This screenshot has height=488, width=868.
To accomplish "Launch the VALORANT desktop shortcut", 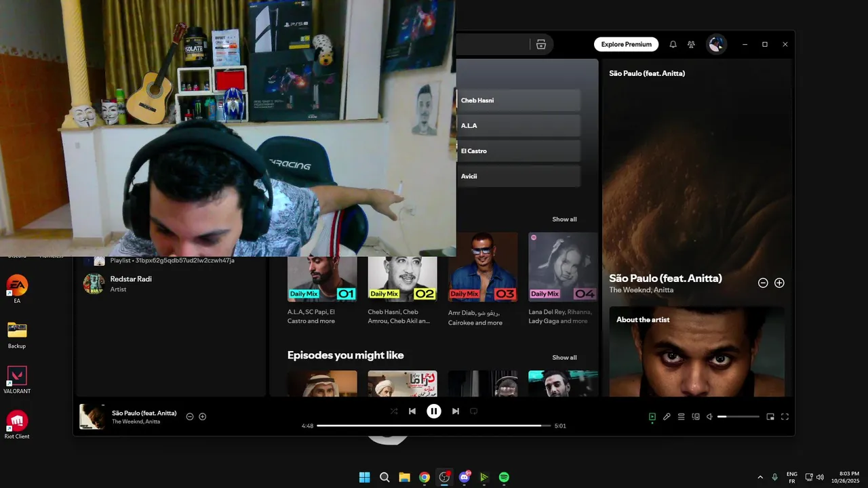I will [17, 380].
